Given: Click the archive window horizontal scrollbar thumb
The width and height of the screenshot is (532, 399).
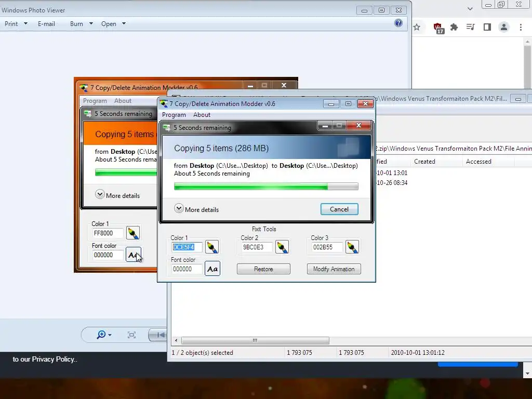Looking at the screenshot, I should [255, 340].
